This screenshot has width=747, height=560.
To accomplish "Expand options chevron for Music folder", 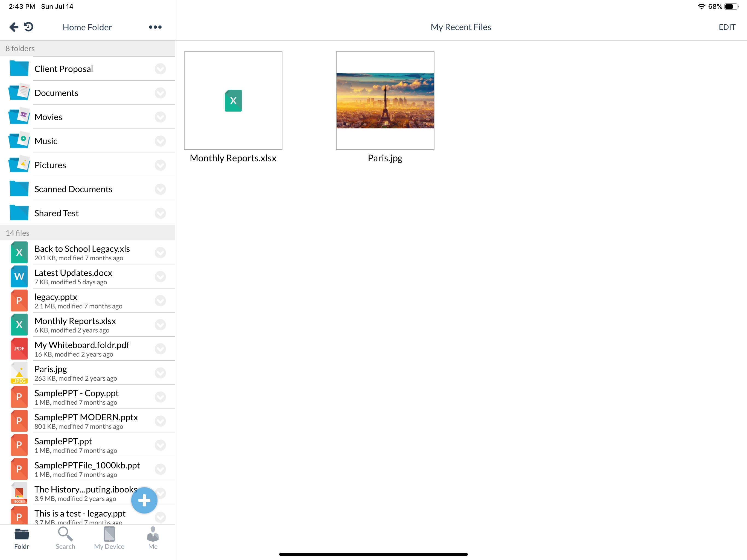I will coord(161,141).
